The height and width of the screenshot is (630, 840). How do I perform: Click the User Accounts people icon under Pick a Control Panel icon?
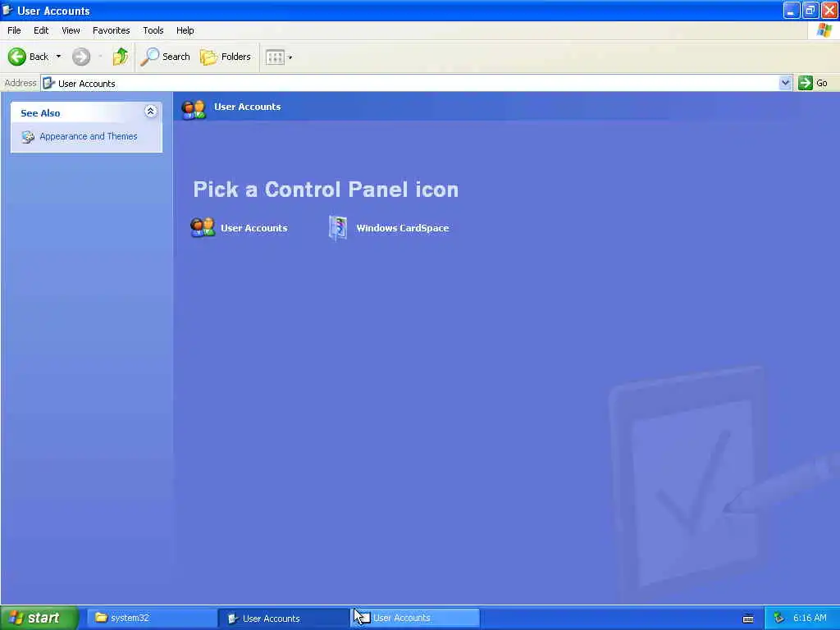click(203, 228)
